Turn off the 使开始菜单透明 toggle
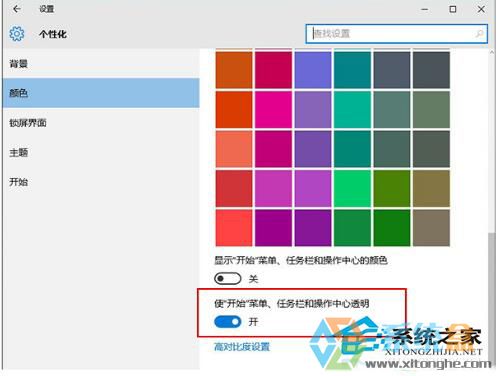Image resolution: width=502 pixels, height=376 pixels. 228,322
